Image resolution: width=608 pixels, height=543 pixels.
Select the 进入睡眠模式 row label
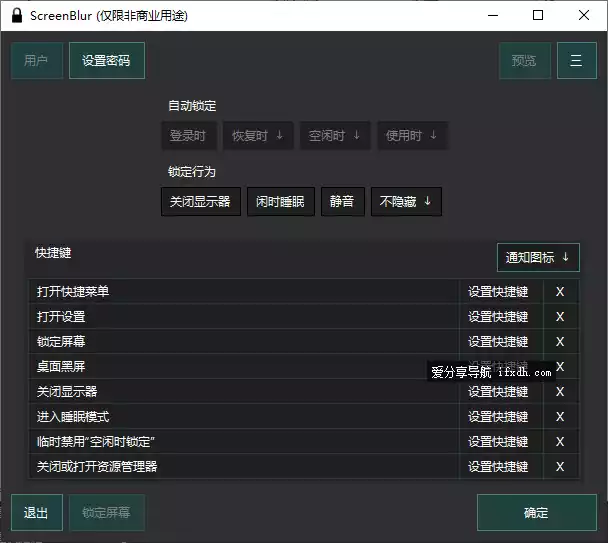73,417
